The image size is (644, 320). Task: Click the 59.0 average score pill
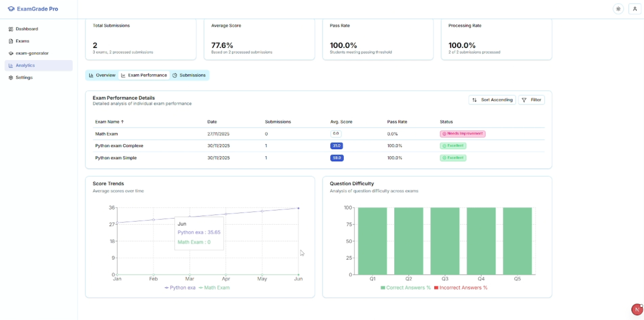point(337,158)
